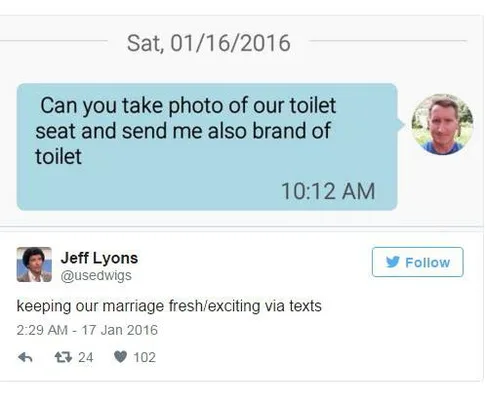The width and height of the screenshot is (486, 405).
Task: View the 102 likes count
Action: point(144,357)
